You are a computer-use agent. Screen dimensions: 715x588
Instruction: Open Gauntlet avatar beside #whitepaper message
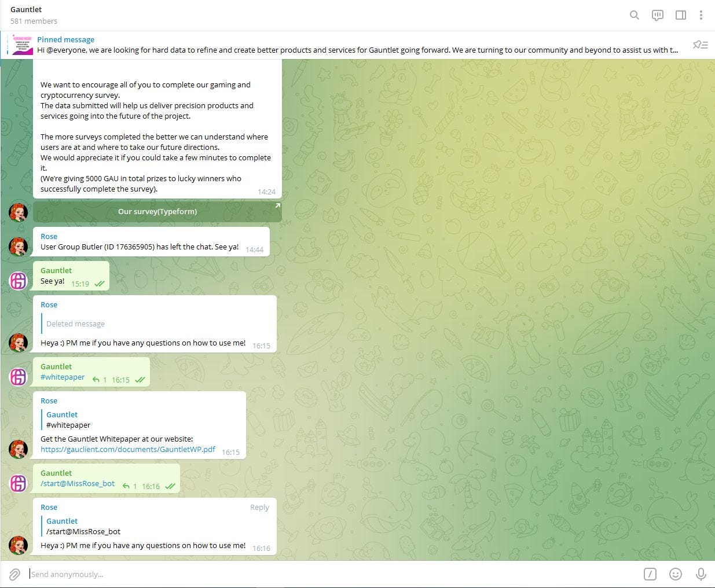(19, 377)
